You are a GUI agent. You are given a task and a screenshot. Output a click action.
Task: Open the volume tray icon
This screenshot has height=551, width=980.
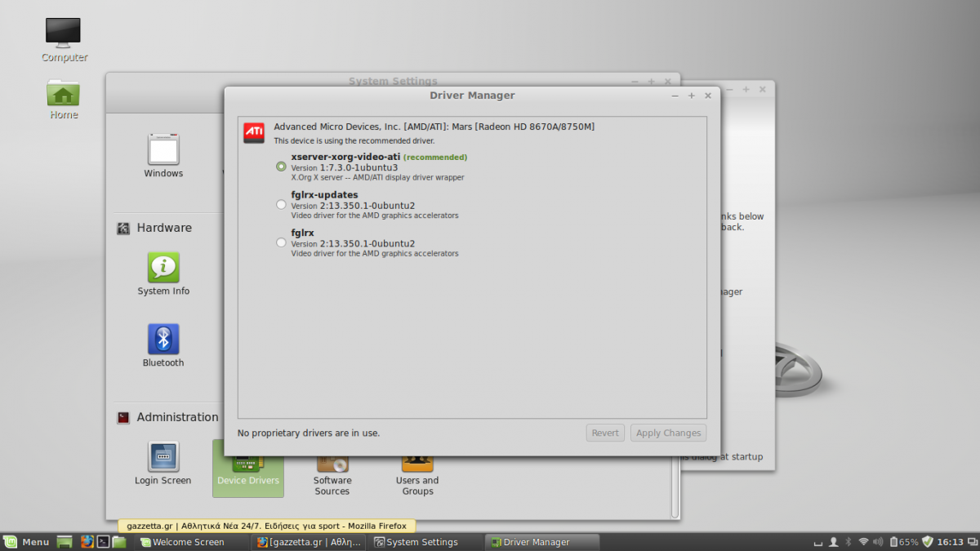click(878, 542)
